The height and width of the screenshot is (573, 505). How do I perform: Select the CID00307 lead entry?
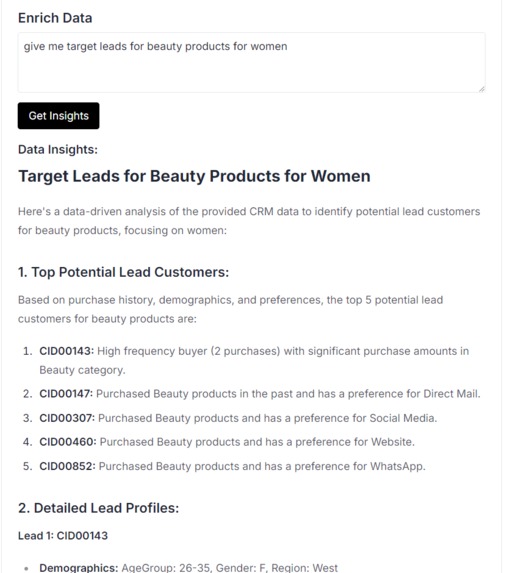point(238,418)
